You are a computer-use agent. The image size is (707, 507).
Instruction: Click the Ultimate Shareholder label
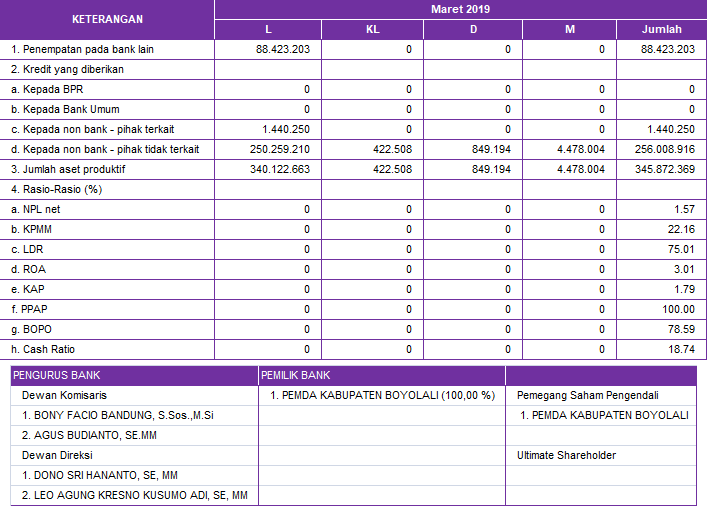pyautogui.click(x=566, y=455)
